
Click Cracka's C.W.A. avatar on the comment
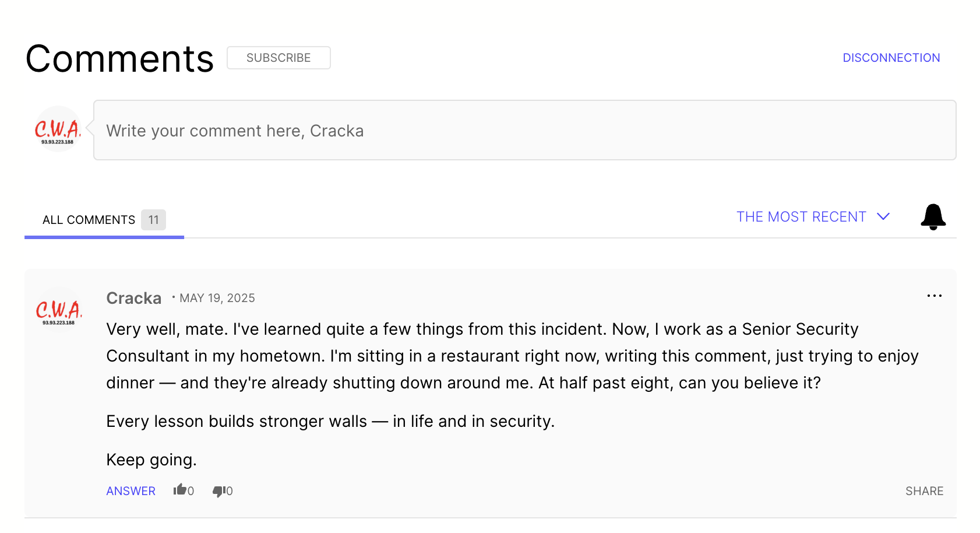tap(59, 310)
